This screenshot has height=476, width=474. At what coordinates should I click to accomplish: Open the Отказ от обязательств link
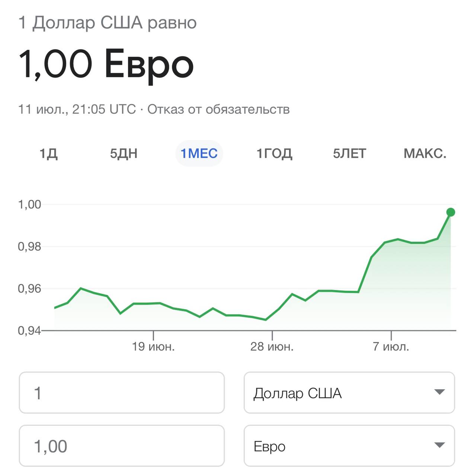pos(218,109)
